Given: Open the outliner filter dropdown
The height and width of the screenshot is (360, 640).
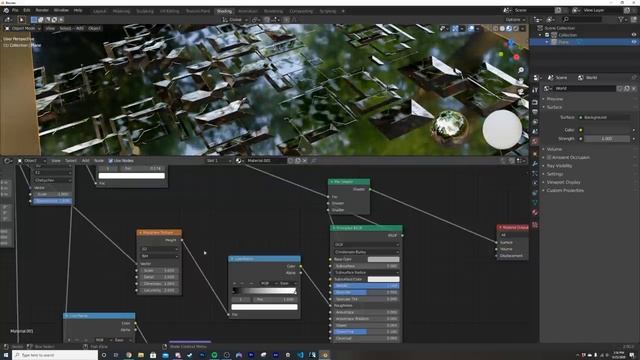Looking at the screenshot, I should click(622, 20).
